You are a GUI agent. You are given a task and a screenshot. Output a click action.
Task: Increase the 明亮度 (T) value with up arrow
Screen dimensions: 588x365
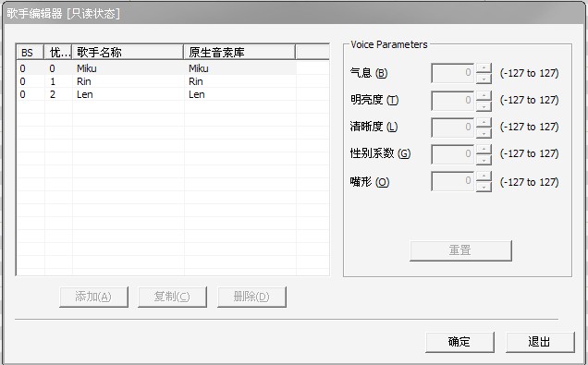pos(484,95)
